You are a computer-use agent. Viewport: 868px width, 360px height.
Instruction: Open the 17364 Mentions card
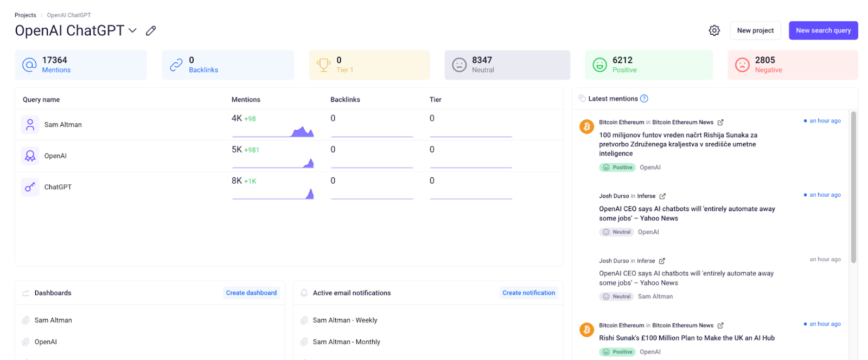pos(81,65)
